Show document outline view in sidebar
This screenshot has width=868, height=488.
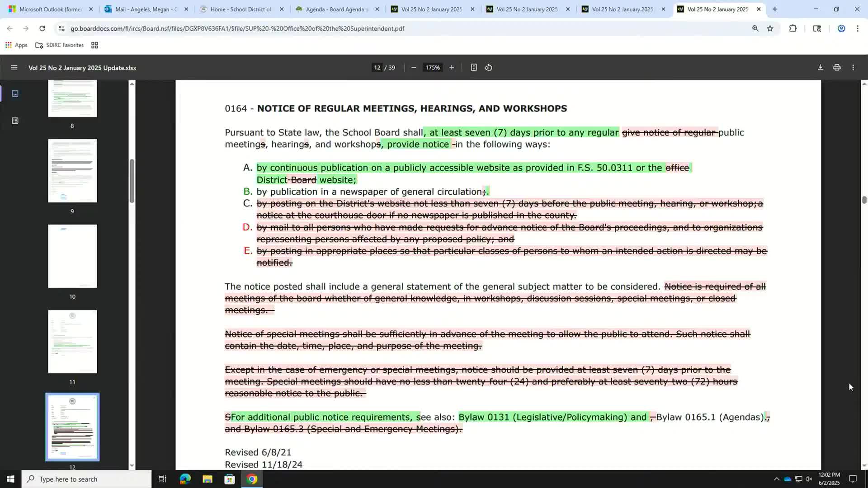click(x=15, y=121)
